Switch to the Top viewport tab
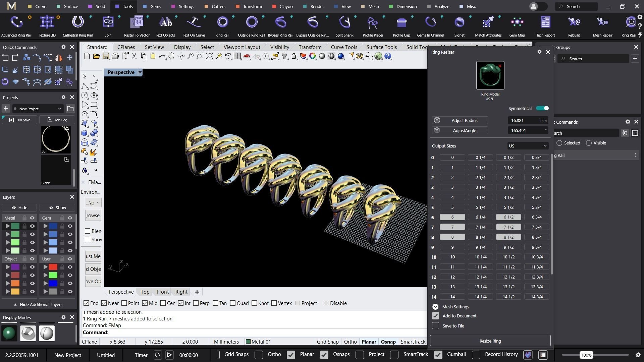This screenshot has height=362, width=644. (145, 292)
